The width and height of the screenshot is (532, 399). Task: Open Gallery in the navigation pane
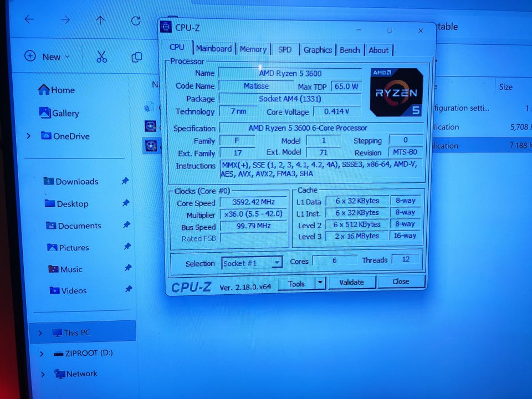[x=59, y=113]
